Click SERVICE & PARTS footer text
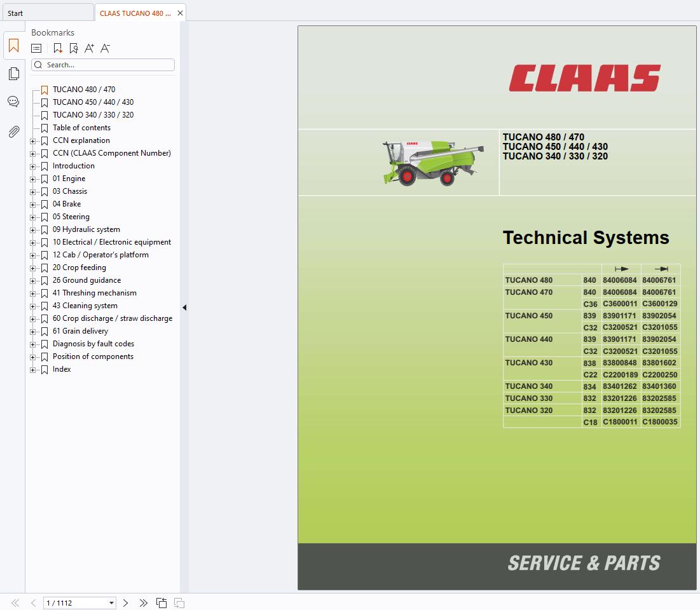Image resolution: width=700 pixels, height=610 pixels. [x=584, y=563]
